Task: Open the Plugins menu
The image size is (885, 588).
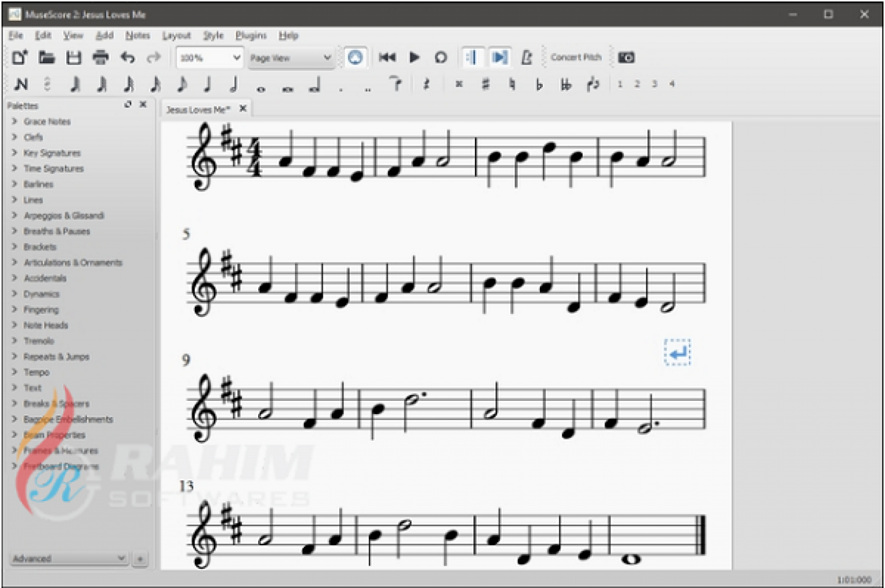Action: click(x=251, y=35)
